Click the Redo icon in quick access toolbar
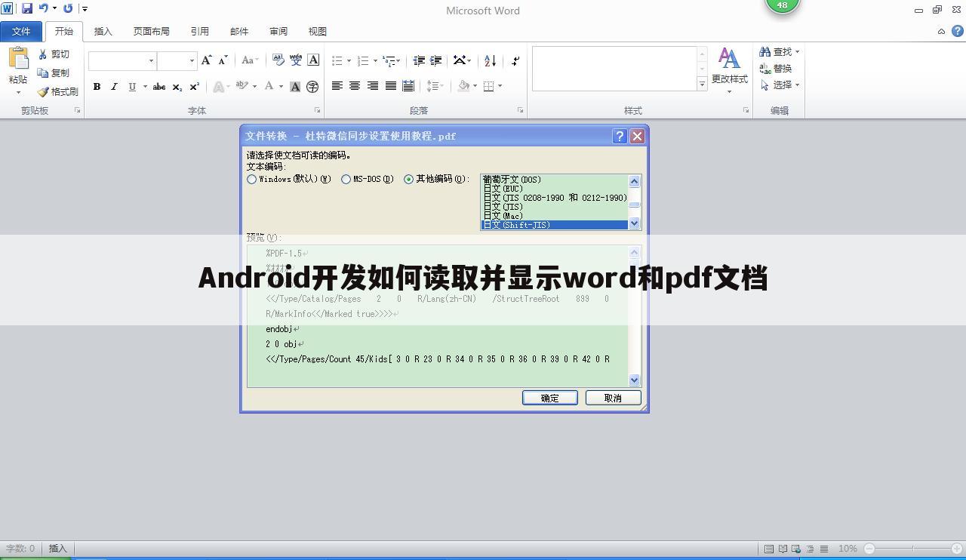Viewport: 966px width, 560px height. [x=68, y=8]
